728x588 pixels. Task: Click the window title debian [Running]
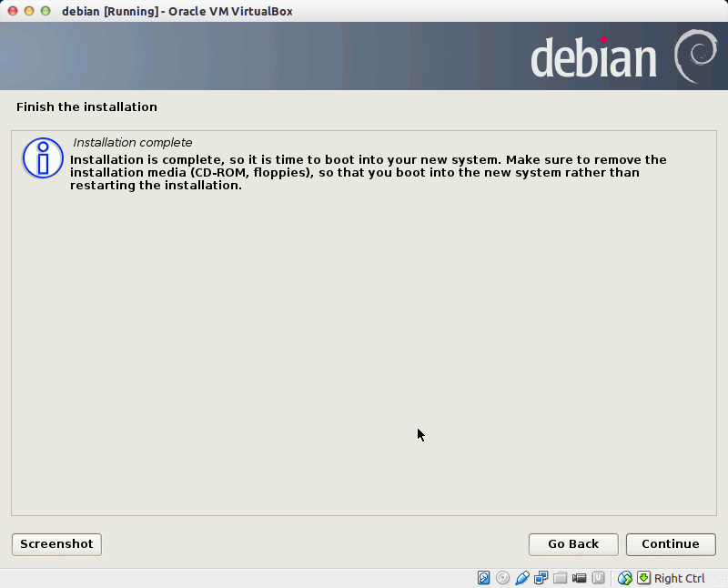[x=177, y=11]
